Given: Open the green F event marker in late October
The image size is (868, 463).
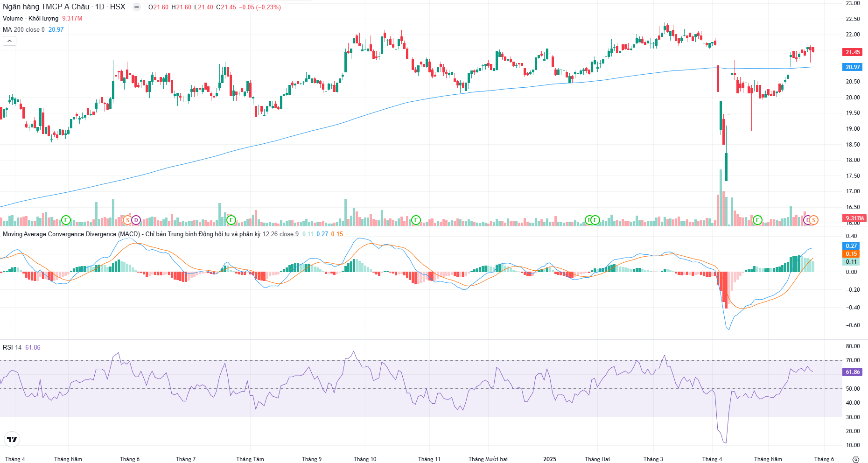Looking at the screenshot, I should (x=416, y=220).
